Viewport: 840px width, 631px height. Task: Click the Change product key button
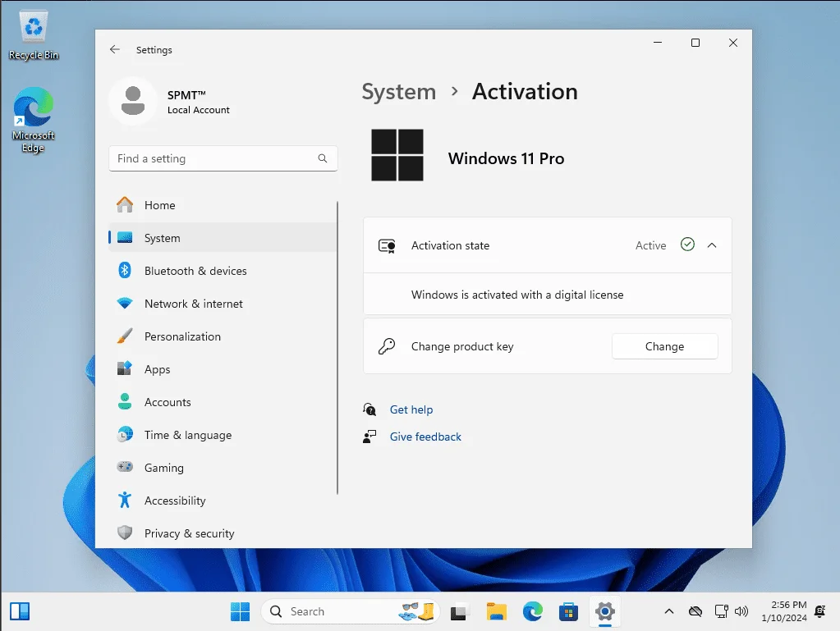[x=664, y=346]
